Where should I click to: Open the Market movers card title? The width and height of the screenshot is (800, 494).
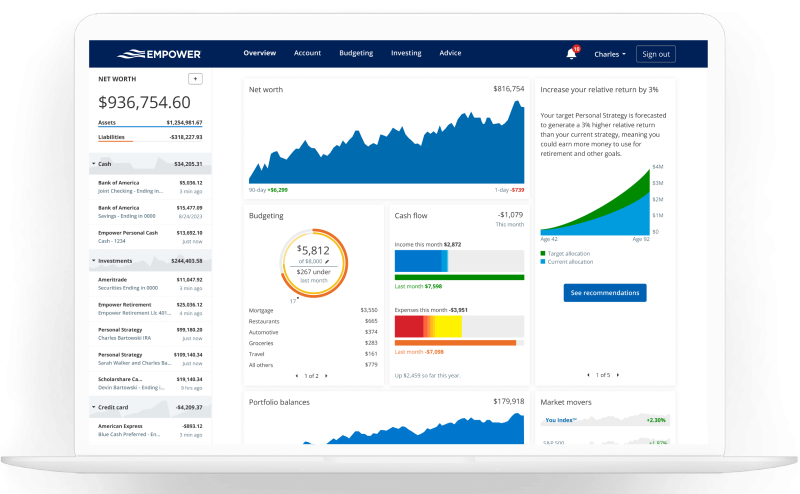coord(566,402)
